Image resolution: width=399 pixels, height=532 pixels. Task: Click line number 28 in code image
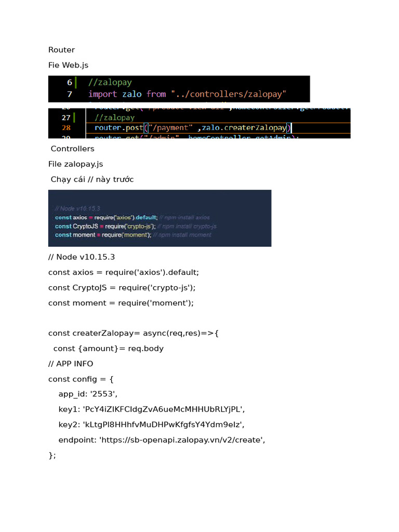(x=66, y=128)
